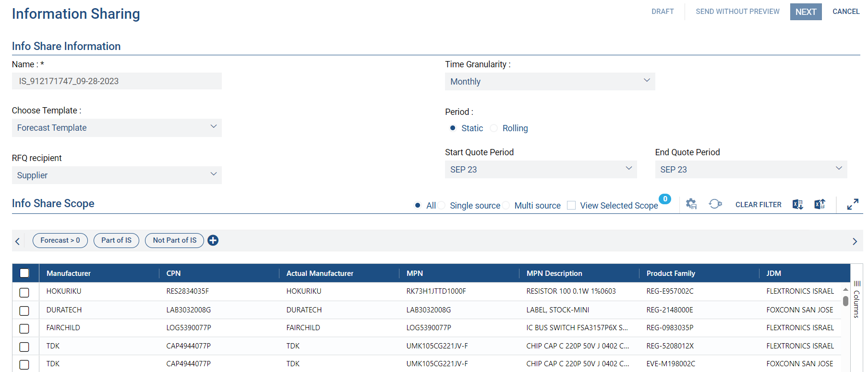Click the Excel download icon
Image resolution: width=868 pixels, height=372 pixels.
(x=797, y=204)
